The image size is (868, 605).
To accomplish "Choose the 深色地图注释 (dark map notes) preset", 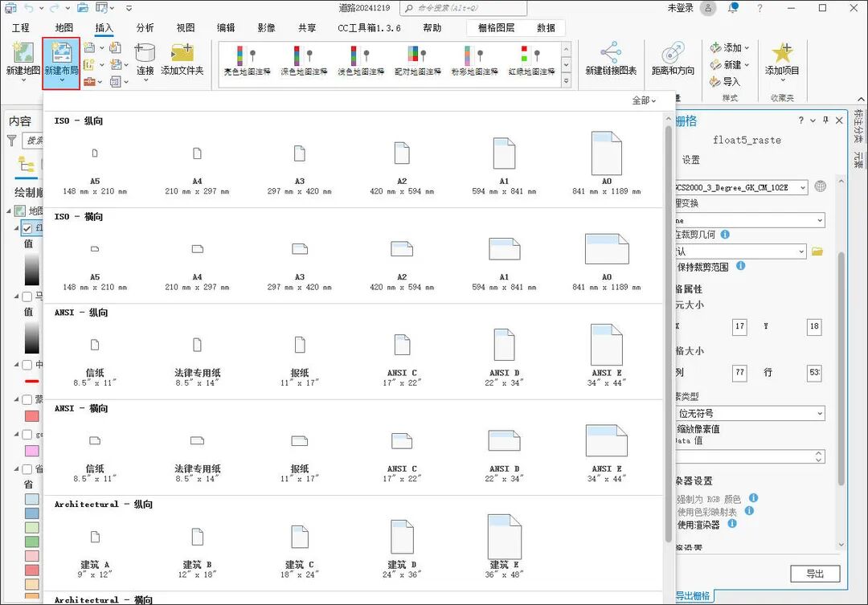I will 304,60.
